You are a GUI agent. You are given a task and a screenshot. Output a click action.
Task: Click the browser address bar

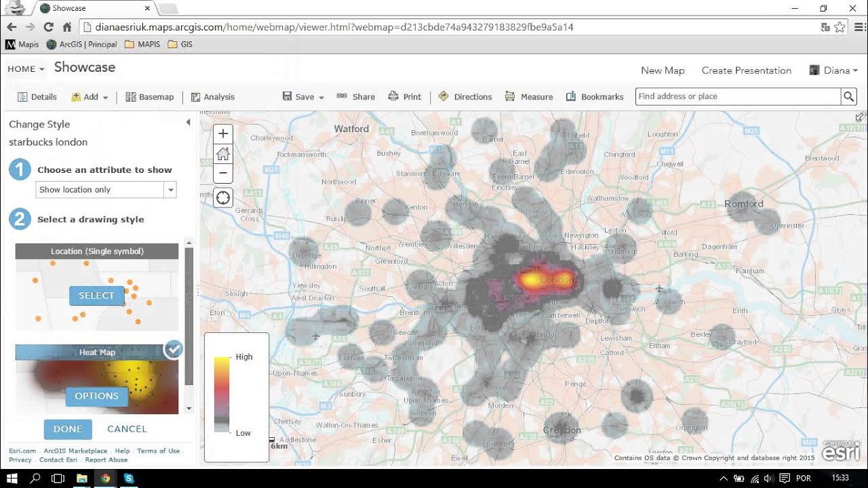(x=448, y=27)
